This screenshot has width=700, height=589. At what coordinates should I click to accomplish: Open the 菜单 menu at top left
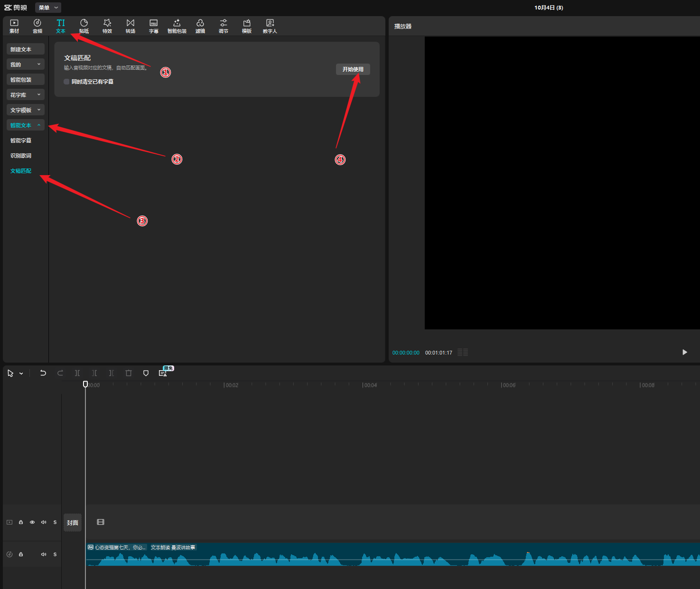[48, 8]
